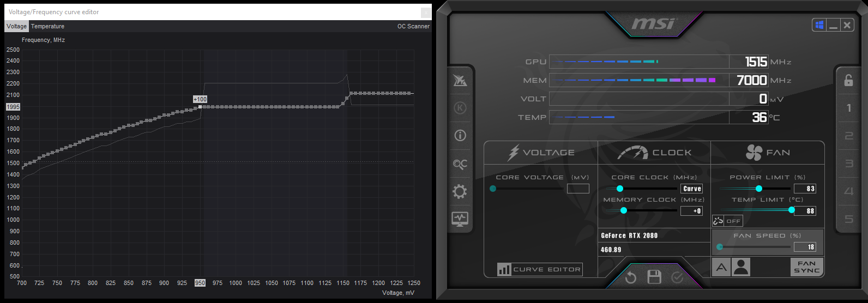Click the power limit 83 value field
This screenshot has width=868, height=303.
tap(805, 189)
